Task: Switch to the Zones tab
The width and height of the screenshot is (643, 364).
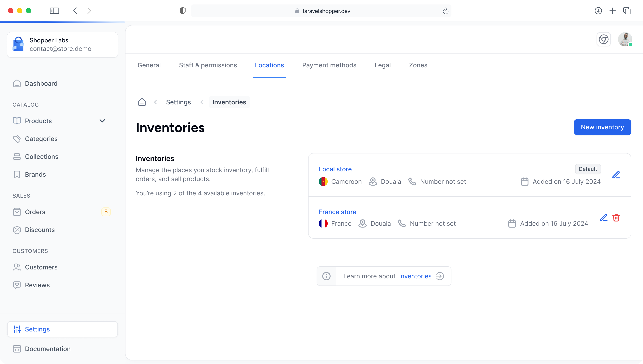Action: [418, 65]
